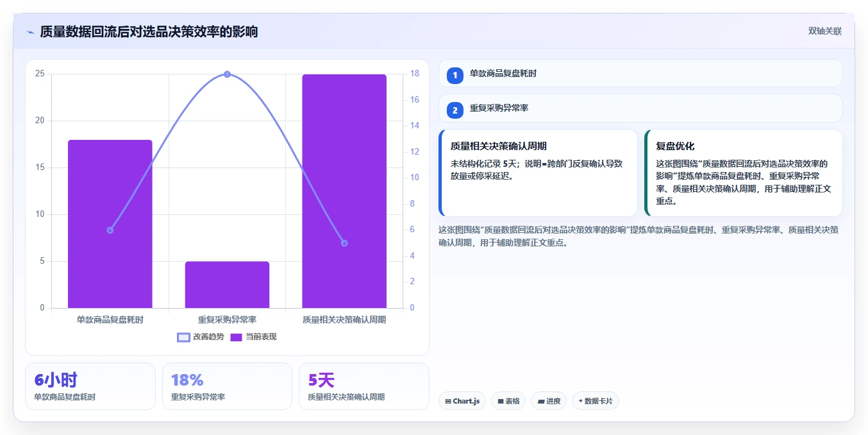Click the x-axis label 质量相关决策确认周期
This screenshot has height=435, width=868.
point(344,320)
